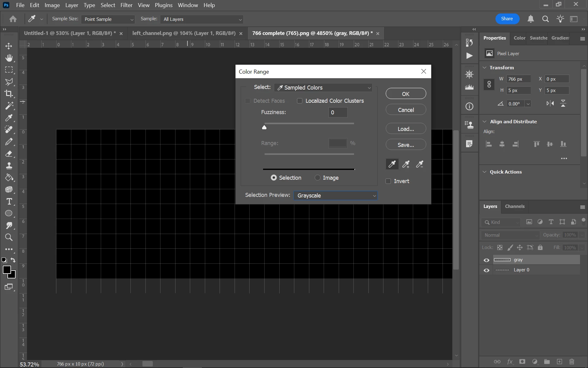Switch to the Channels tab

tap(514, 206)
